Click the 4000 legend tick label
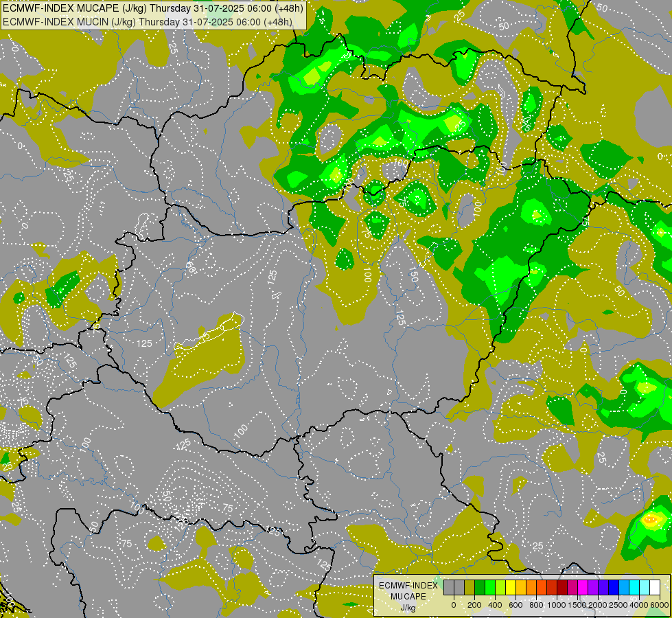 [639, 605]
